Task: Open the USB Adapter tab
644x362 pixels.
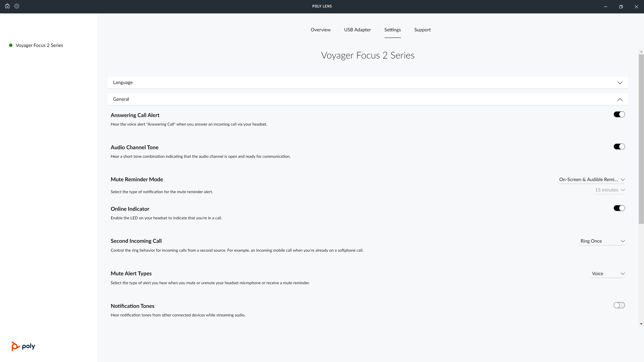Action: point(357,30)
